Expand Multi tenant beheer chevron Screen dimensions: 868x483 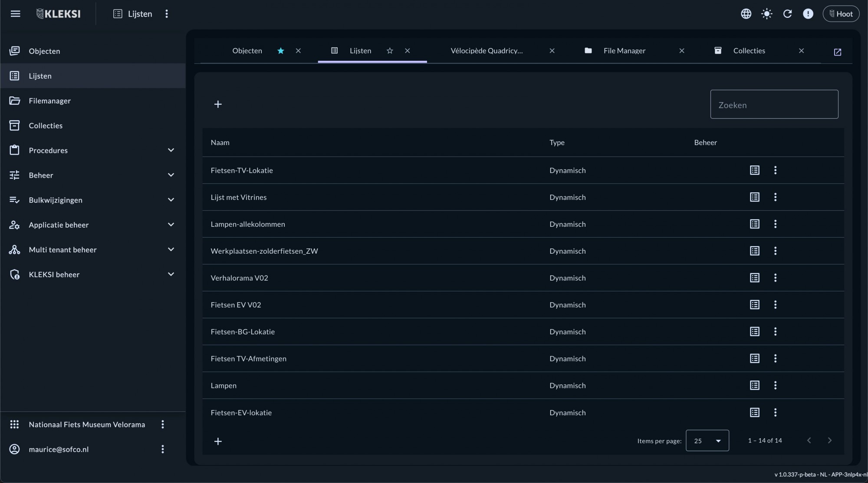click(x=171, y=249)
